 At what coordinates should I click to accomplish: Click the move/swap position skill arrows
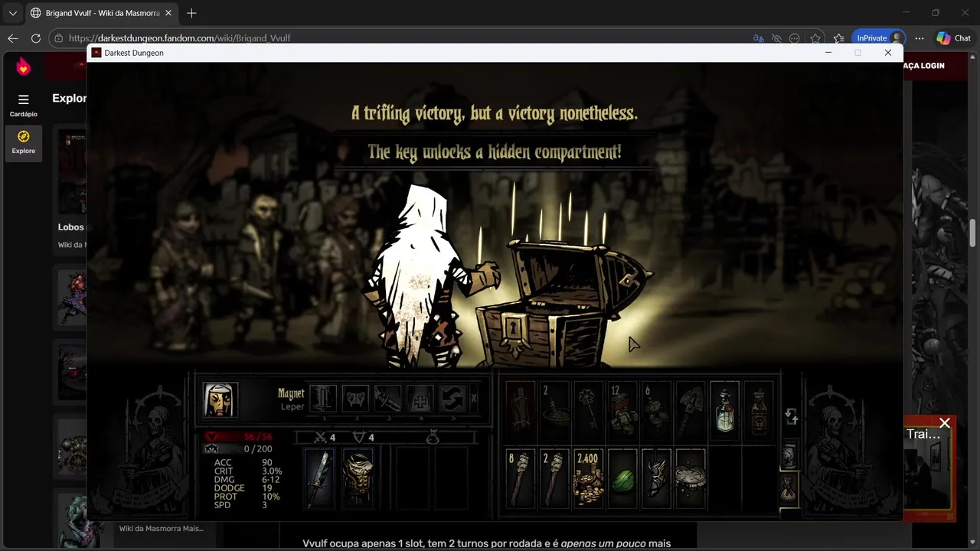click(x=452, y=399)
